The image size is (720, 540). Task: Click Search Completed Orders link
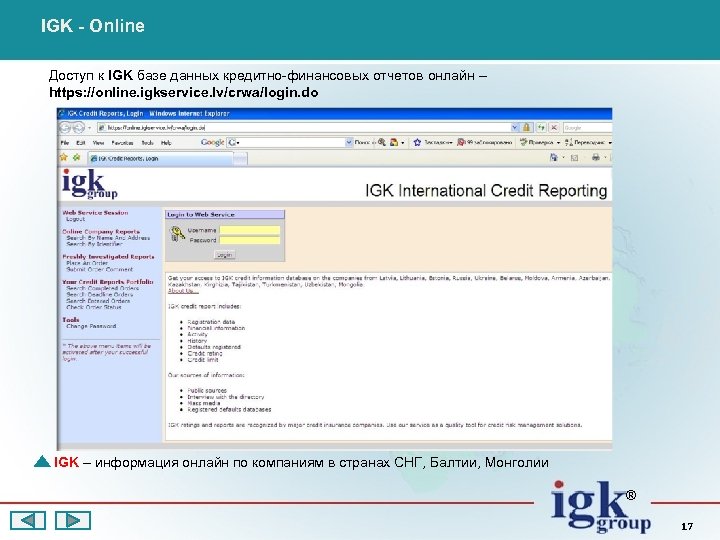coord(102,288)
